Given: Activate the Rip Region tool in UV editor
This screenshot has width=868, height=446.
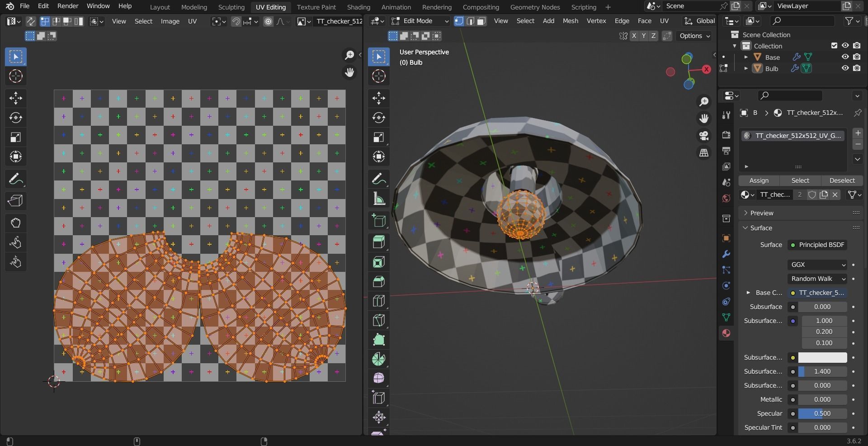Looking at the screenshot, I should 16,200.
